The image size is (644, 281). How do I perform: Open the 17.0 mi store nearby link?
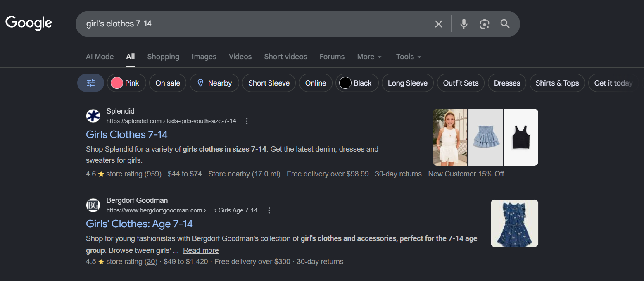(x=266, y=174)
